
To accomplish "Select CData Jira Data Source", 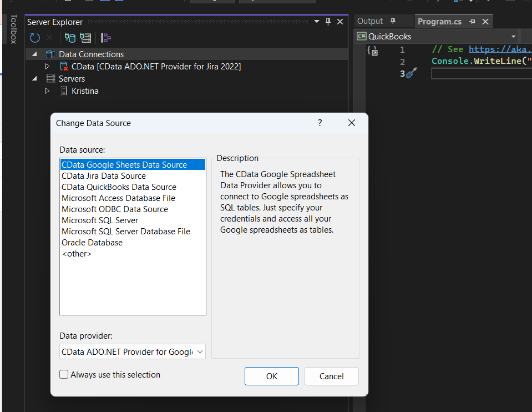I will click(133, 176).
